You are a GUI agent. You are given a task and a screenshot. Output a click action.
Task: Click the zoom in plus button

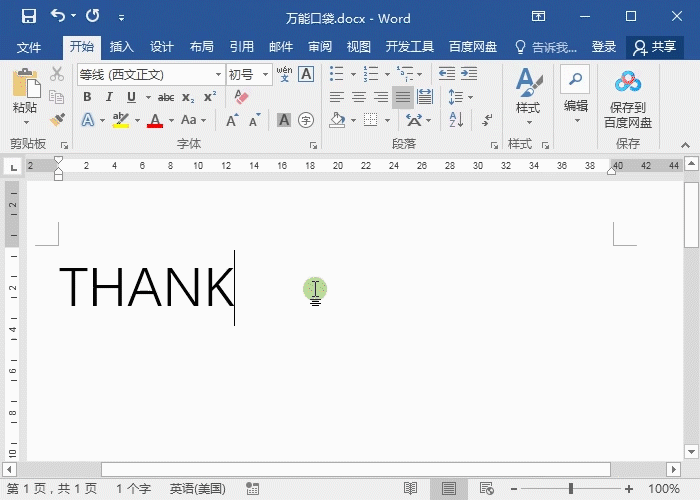[632, 489]
